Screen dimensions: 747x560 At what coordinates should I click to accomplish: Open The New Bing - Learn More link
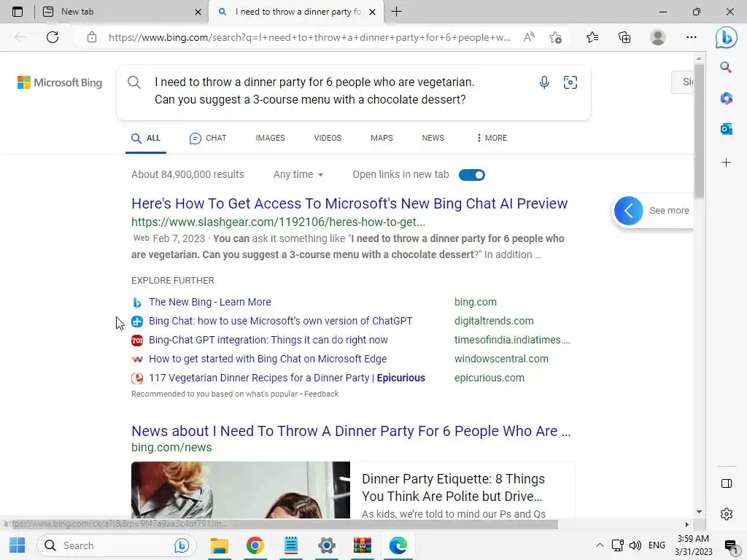coord(209,302)
